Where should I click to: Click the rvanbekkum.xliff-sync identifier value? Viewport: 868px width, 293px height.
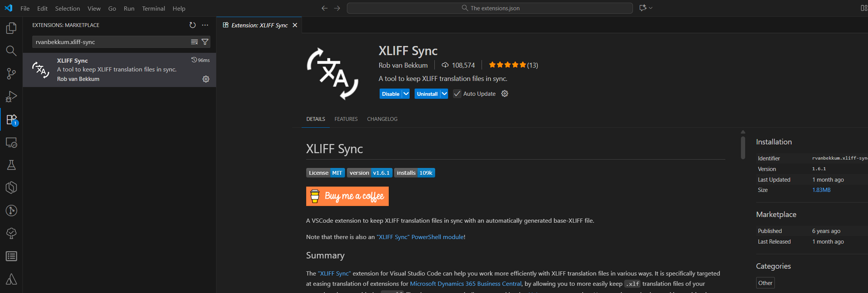pyautogui.click(x=840, y=158)
